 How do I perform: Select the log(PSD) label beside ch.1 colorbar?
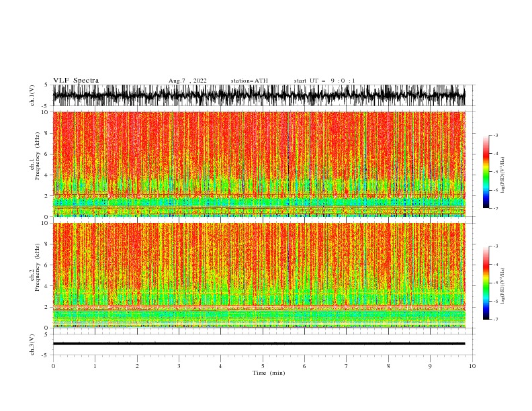click(503, 175)
